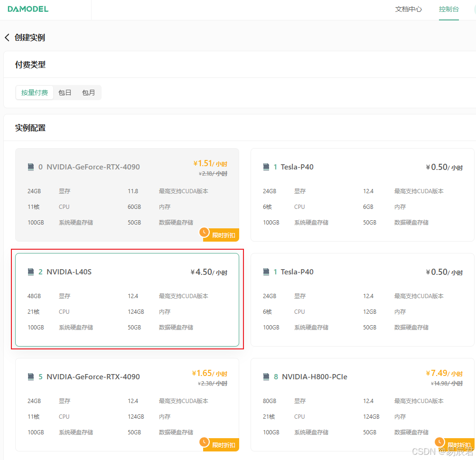The width and height of the screenshot is (476, 460).
Task: Click the DAMODEL logo
Action: coord(28,9)
